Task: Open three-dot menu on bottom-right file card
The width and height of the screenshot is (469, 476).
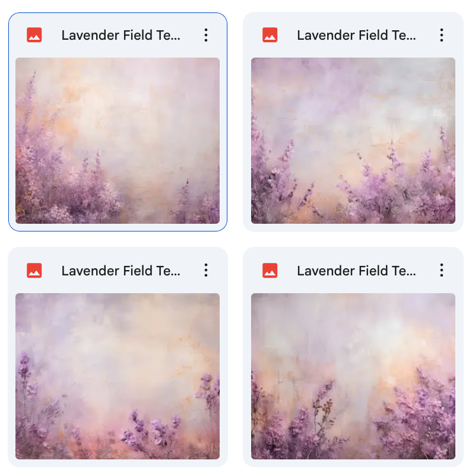Action: [441, 270]
